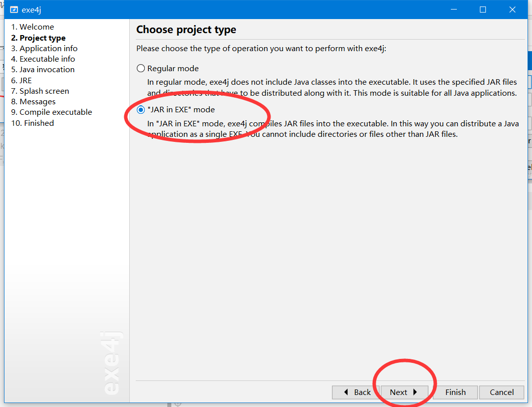The height and width of the screenshot is (407, 532).
Task: Select the Java invocation step
Action: [43, 69]
